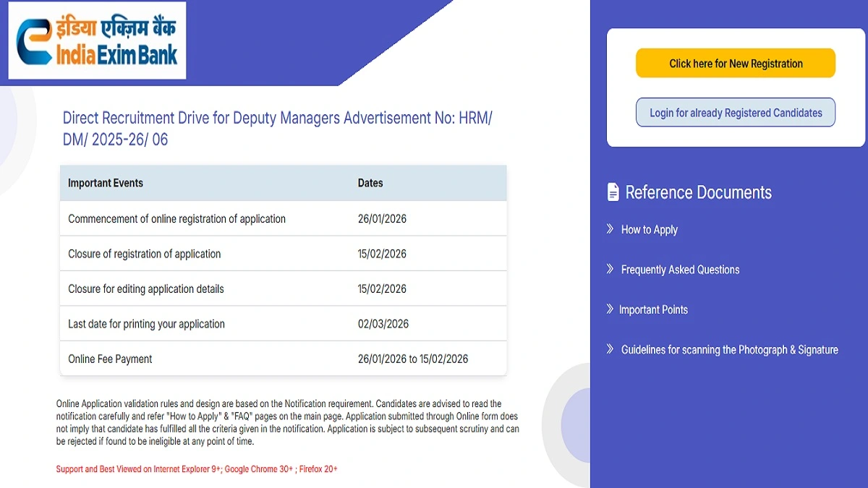
Task: Click the document icon beside Reference Documents
Action: pyautogui.click(x=612, y=191)
